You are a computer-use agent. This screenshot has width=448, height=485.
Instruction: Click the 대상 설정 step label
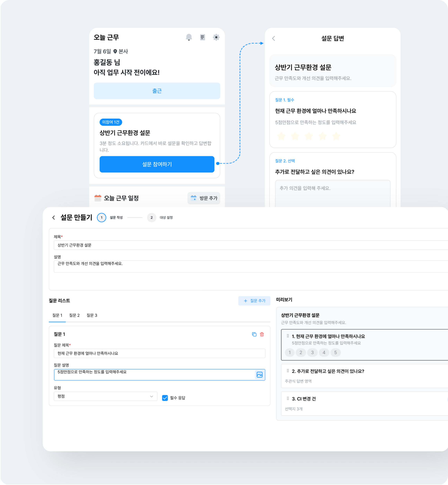click(166, 218)
